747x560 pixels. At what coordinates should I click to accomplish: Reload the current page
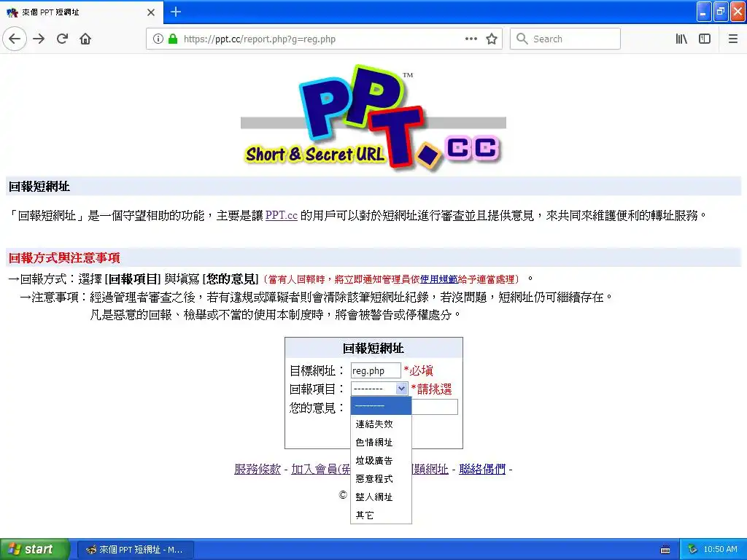[x=63, y=39]
